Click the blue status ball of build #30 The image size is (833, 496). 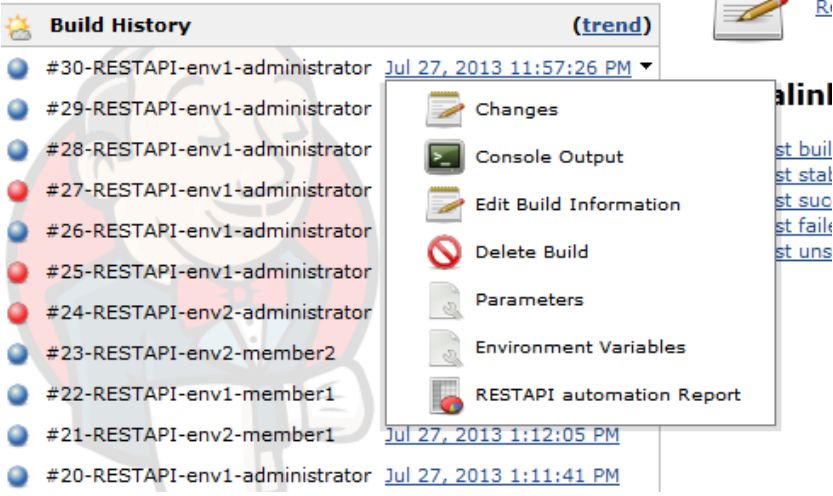pyautogui.click(x=18, y=69)
